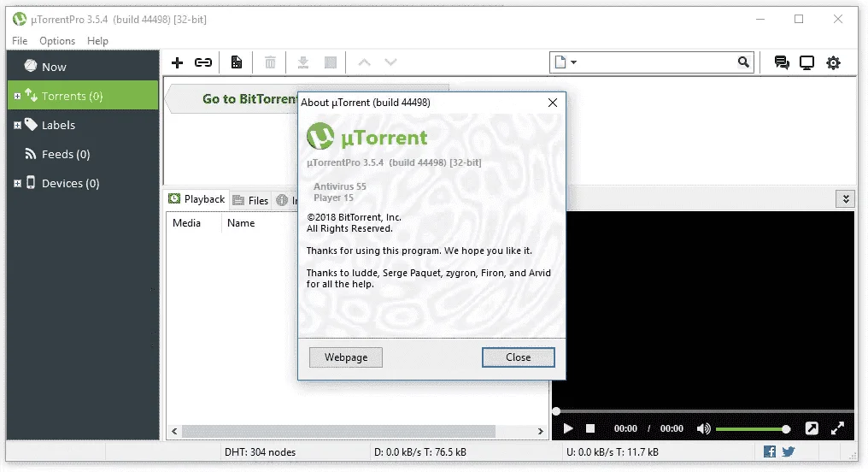The height and width of the screenshot is (472, 868).
Task: Expand the Labels tree node
Action: pos(17,125)
